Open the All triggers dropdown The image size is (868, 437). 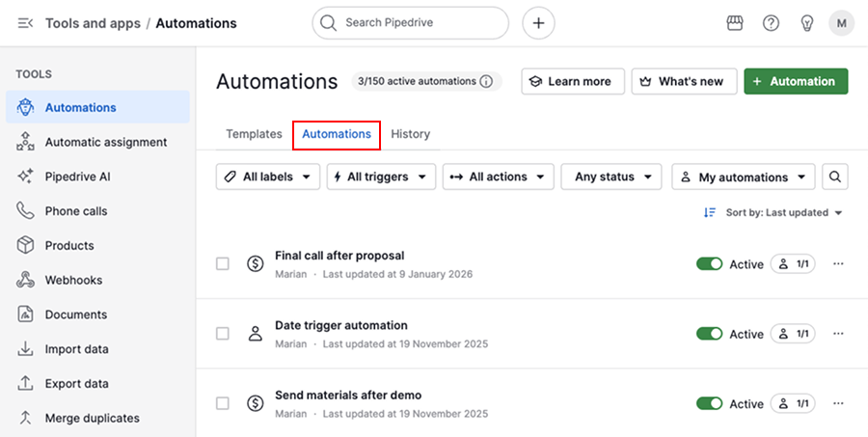[381, 177]
